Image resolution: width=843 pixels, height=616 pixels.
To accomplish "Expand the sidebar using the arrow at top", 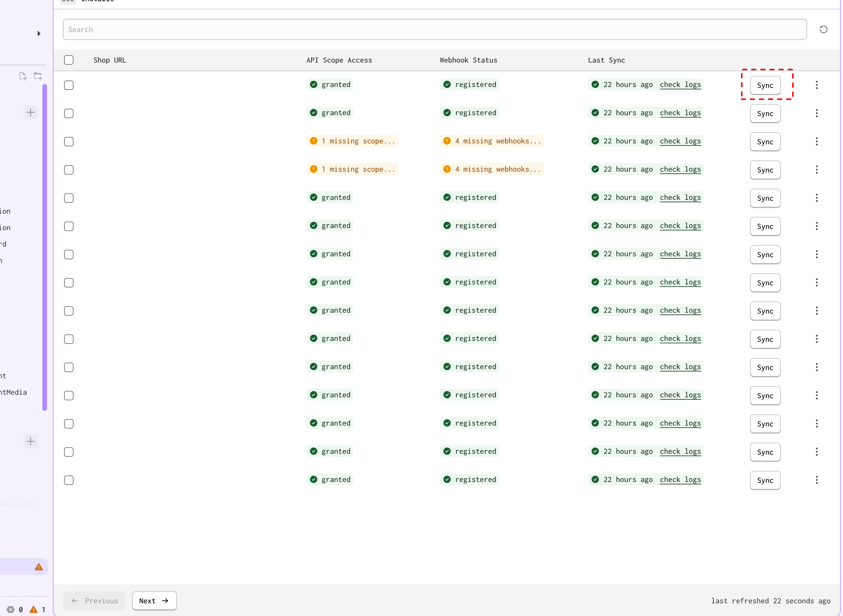I will coord(39,33).
